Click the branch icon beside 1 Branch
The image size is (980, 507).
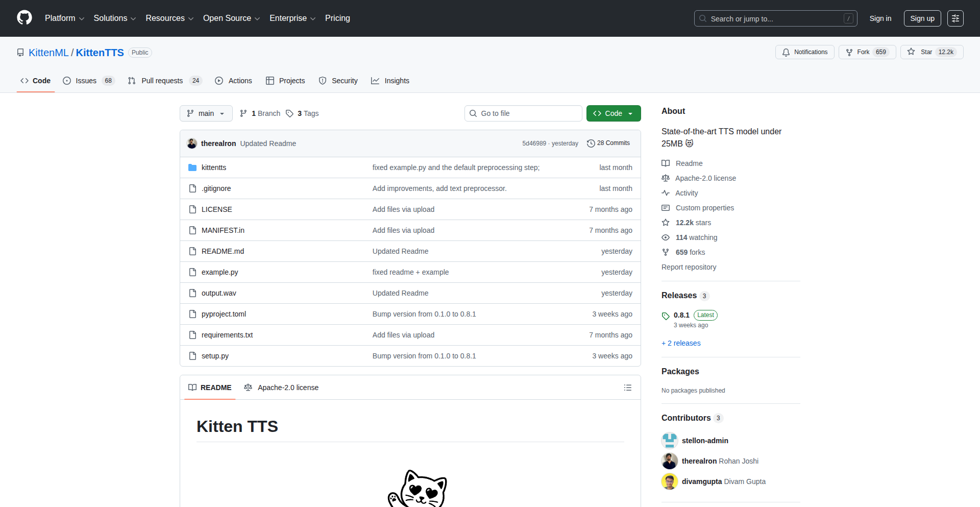point(243,113)
